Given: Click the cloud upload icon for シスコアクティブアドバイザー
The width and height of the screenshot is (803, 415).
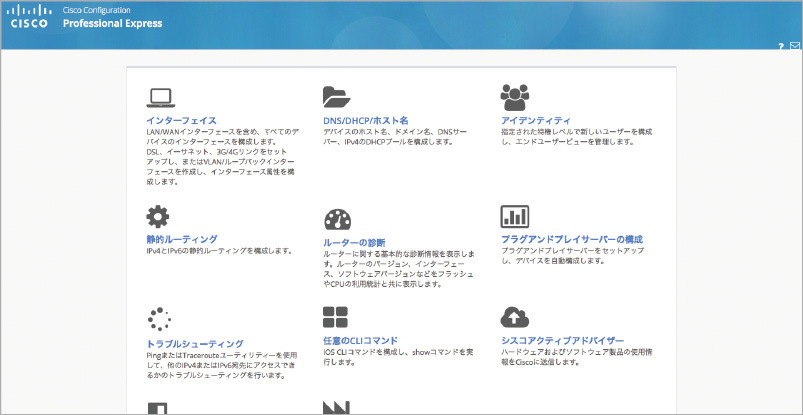Looking at the screenshot, I should coord(515,317).
